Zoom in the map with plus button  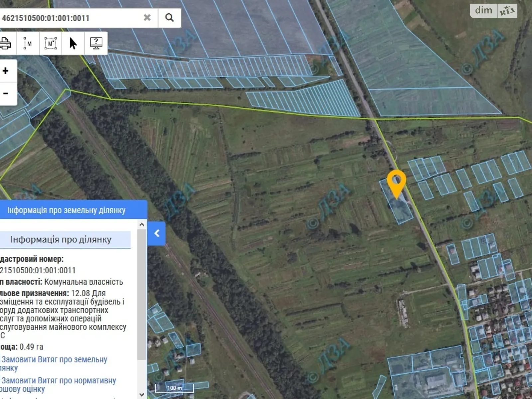[6, 71]
